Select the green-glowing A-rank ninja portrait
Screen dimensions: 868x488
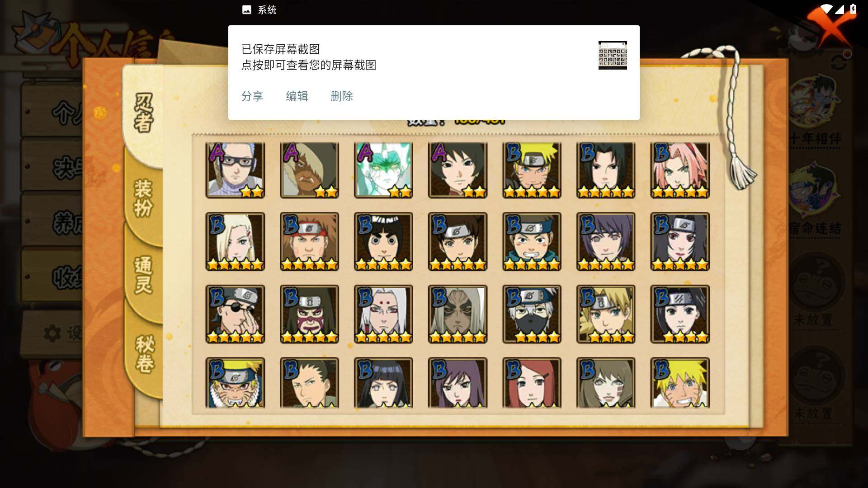(383, 170)
